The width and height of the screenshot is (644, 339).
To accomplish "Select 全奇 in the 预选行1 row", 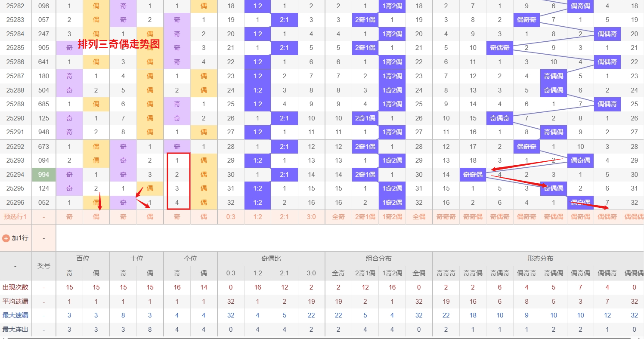I will coord(338,217).
